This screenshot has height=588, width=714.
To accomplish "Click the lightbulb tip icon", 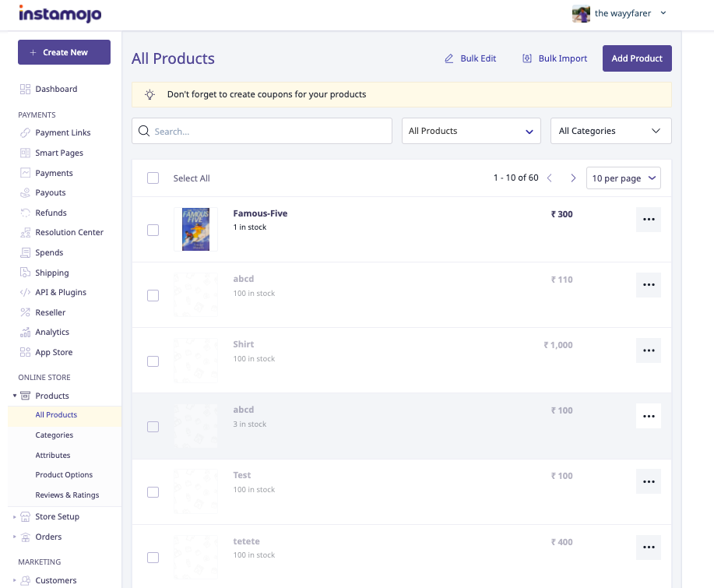I will [x=149, y=94].
